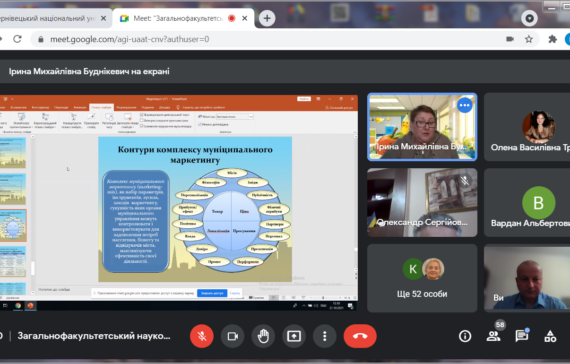Click the Present now screen share button
Screen dimensions: 570x364
point(294,336)
